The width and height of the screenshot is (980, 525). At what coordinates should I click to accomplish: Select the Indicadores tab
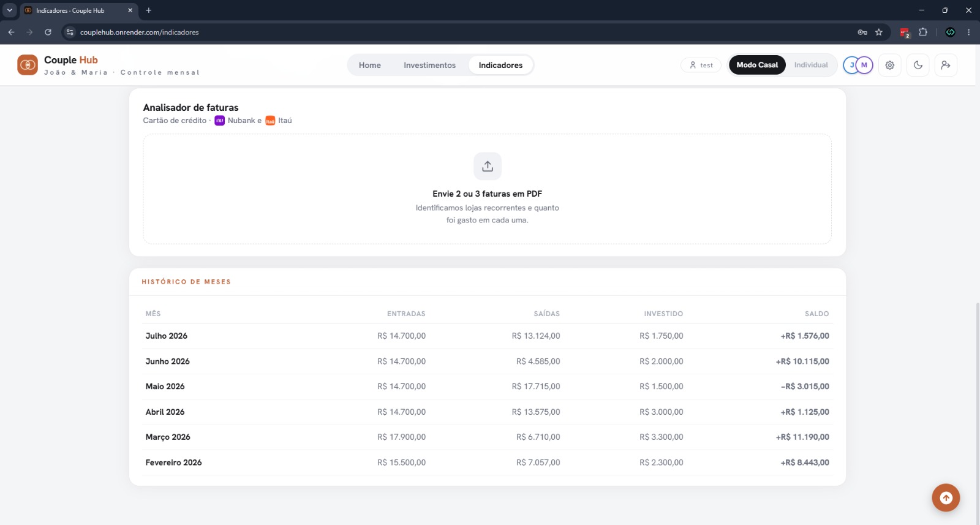click(x=500, y=65)
